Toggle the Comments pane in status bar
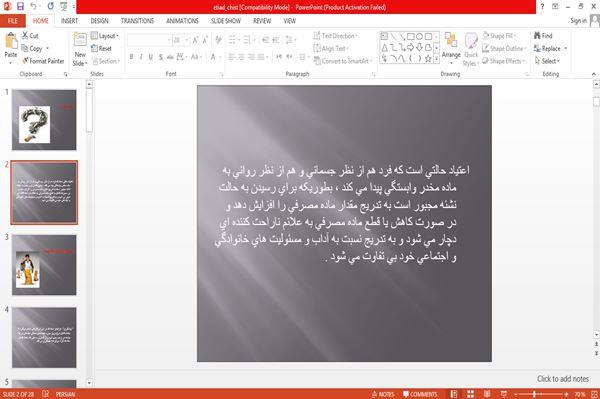600x399 pixels. coord(420,394)
